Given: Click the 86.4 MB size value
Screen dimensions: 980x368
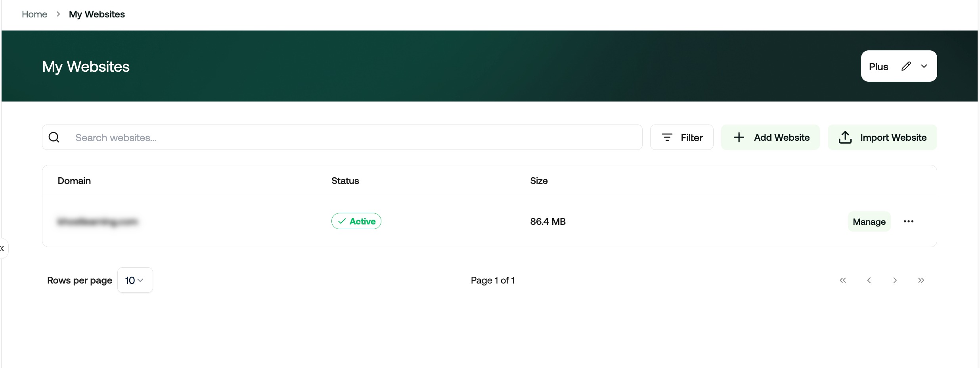Looking at the screenshot, I should pyautogui.click(x=548, y=222).
